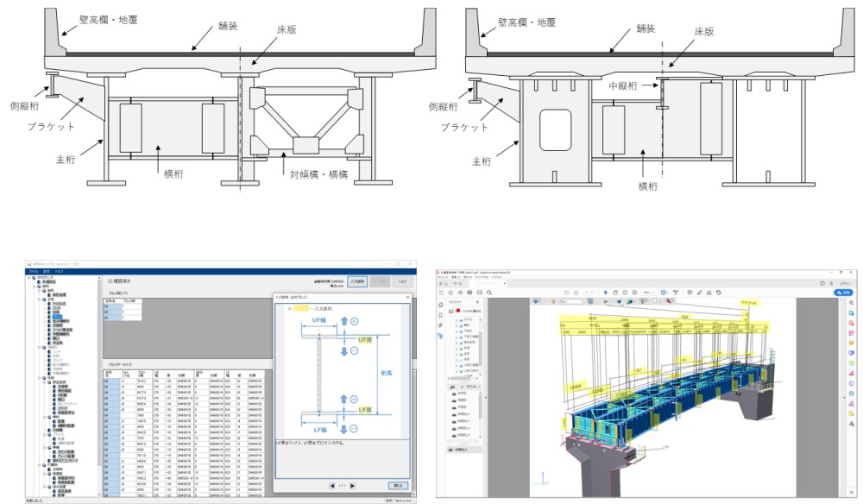The image size is (863, 504).
Task: Expand the 床版 node in model tree
Action: (457, 360)
